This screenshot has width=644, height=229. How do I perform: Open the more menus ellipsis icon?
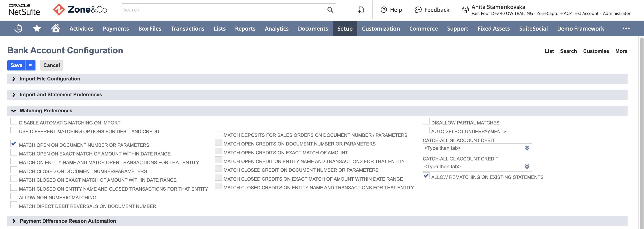tap(626, 28)
